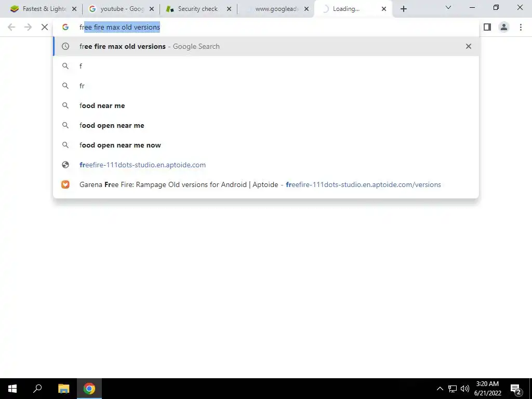
Task: Click the globe icon beside aptoide URL
Action: [65, 165]
